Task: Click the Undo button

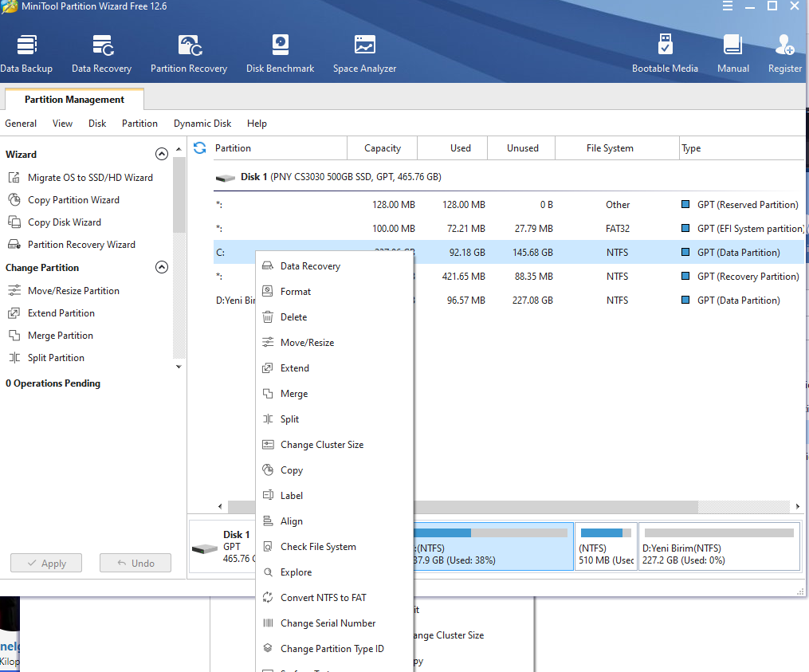Action: pyautogui.click(x=135, y=563)
